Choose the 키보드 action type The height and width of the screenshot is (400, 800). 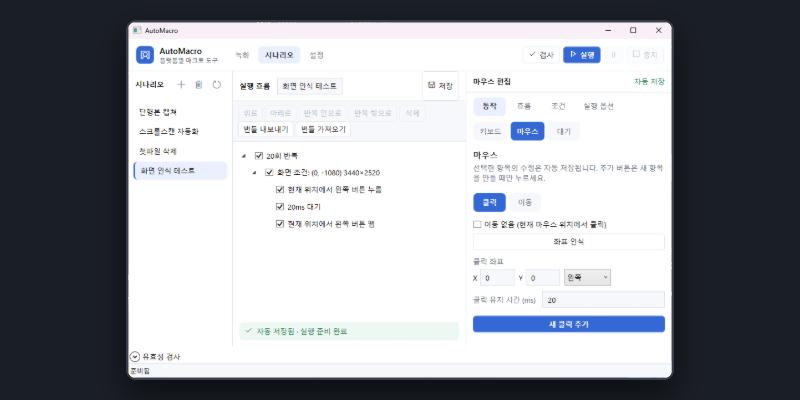tap(490, 131)
